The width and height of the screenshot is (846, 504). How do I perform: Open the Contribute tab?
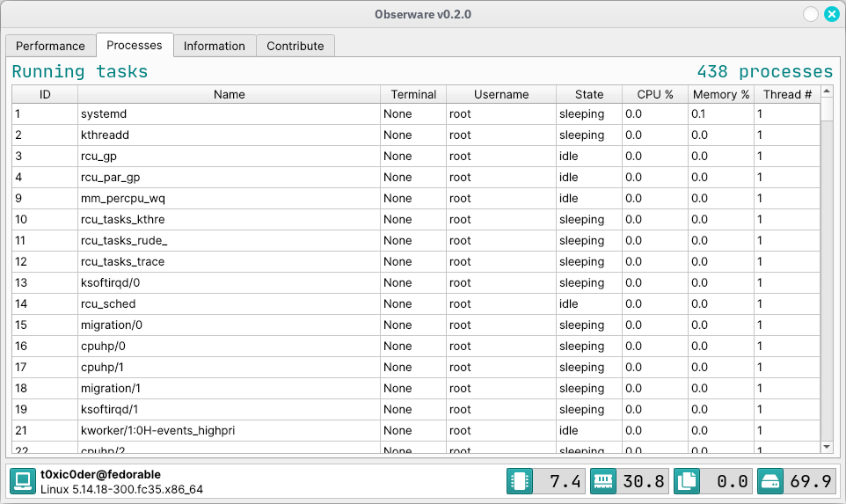(295, 46)
